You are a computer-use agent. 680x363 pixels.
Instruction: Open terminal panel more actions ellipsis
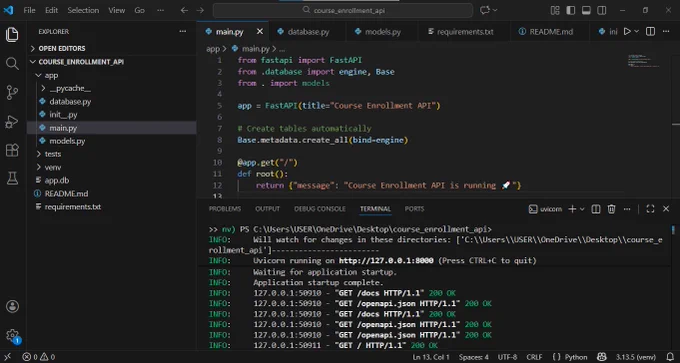pyautogui.click(x=627, y=209)
